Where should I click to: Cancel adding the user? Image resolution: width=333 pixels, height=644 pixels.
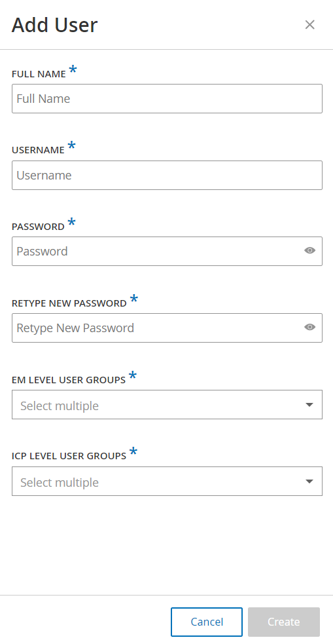[207, 622]
